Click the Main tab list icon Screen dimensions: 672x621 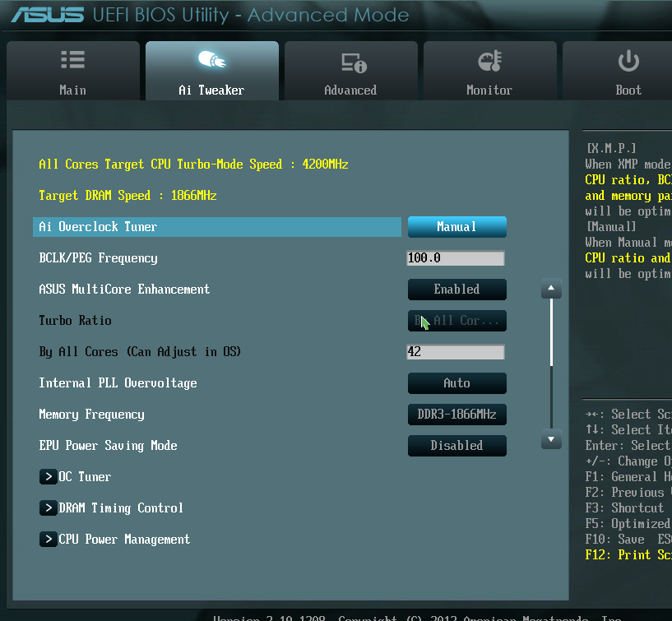[73, 59]
